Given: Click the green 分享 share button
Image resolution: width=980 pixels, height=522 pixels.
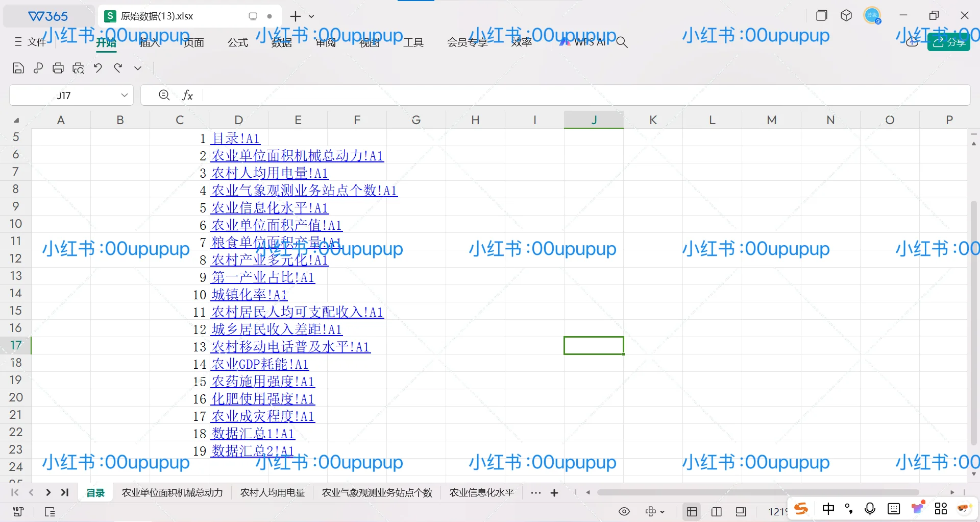Looking at the screenshot, I should pos(949,42).
